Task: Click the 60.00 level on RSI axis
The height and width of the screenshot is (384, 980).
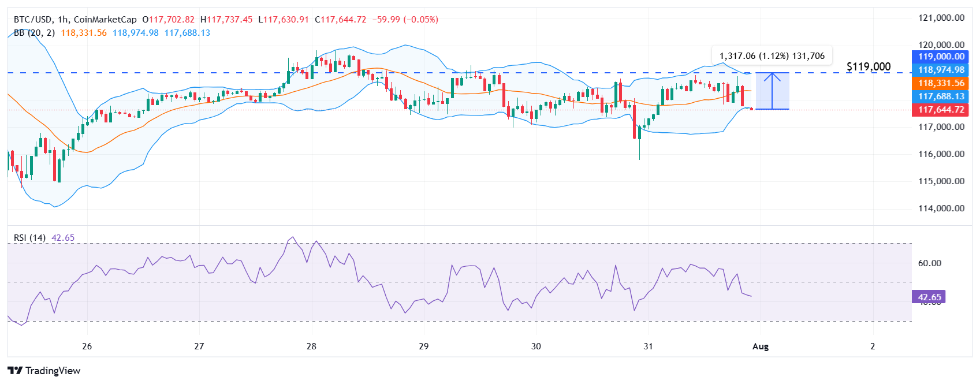Action: [x=929, y=263]
